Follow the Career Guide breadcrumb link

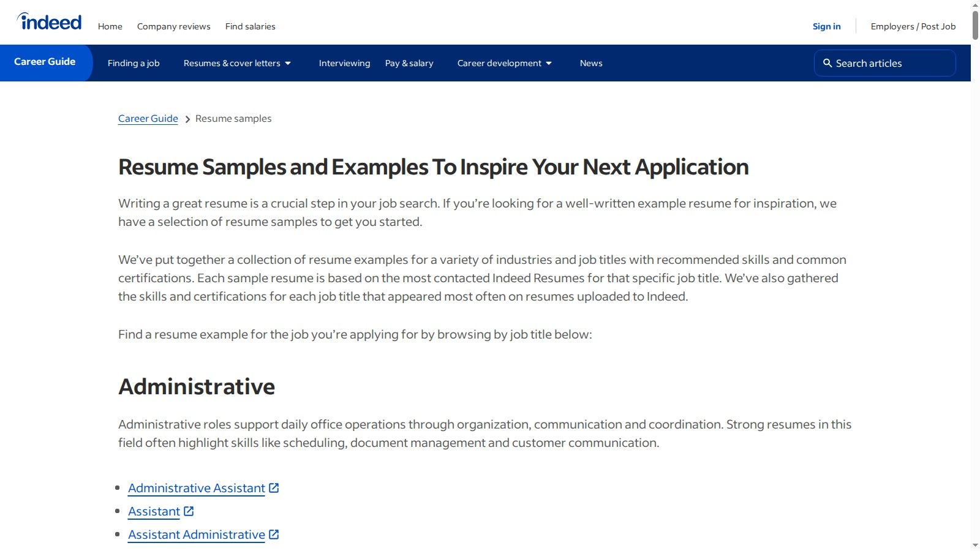click(148, 118)
